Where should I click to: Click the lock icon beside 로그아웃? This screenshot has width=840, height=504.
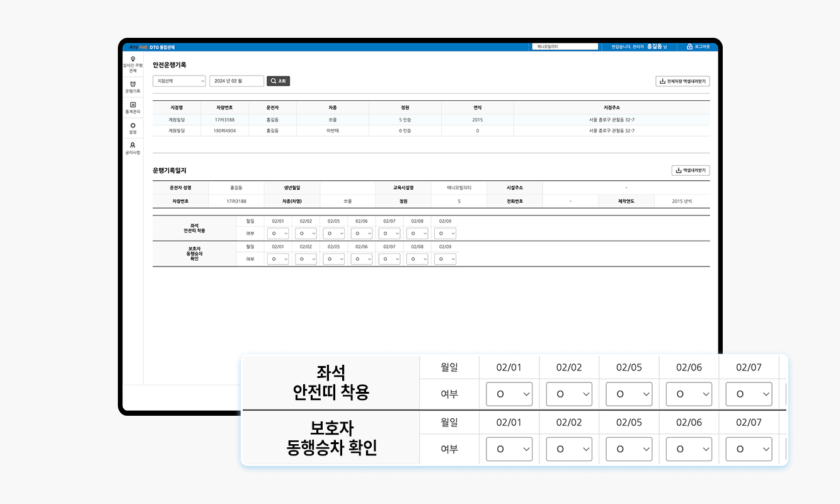pyautogui.click(x=689, y=47)
